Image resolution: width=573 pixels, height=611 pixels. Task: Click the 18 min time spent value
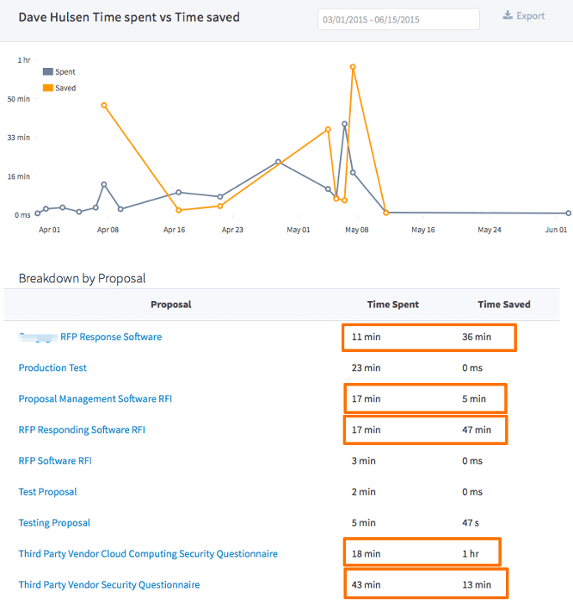366,554
